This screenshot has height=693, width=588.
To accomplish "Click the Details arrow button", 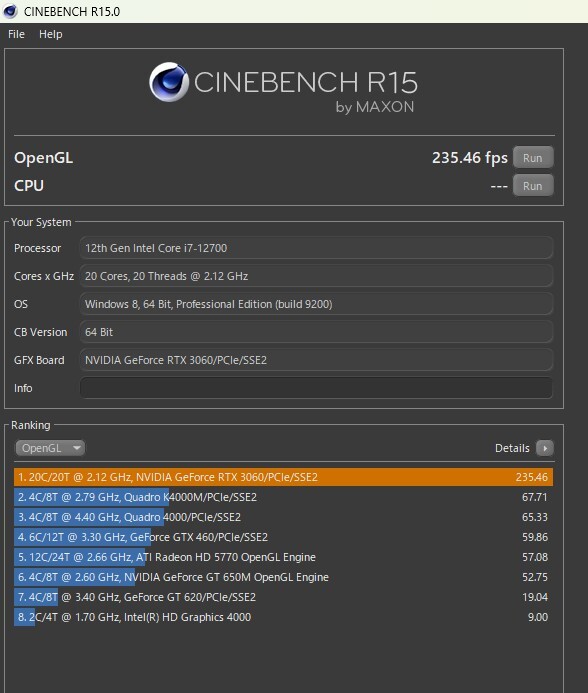I will [x=545, y=448].
